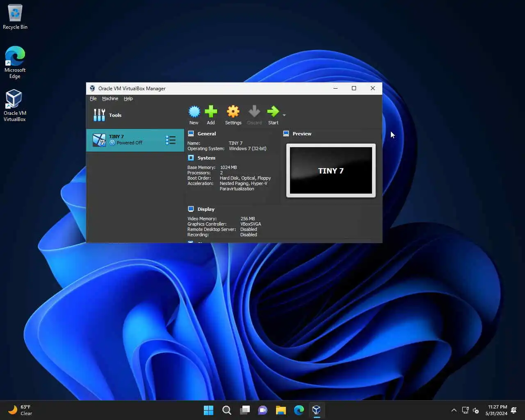
Task: Click the Windows 7 (32-bit) operating system text
Action: tap(248, 148)
